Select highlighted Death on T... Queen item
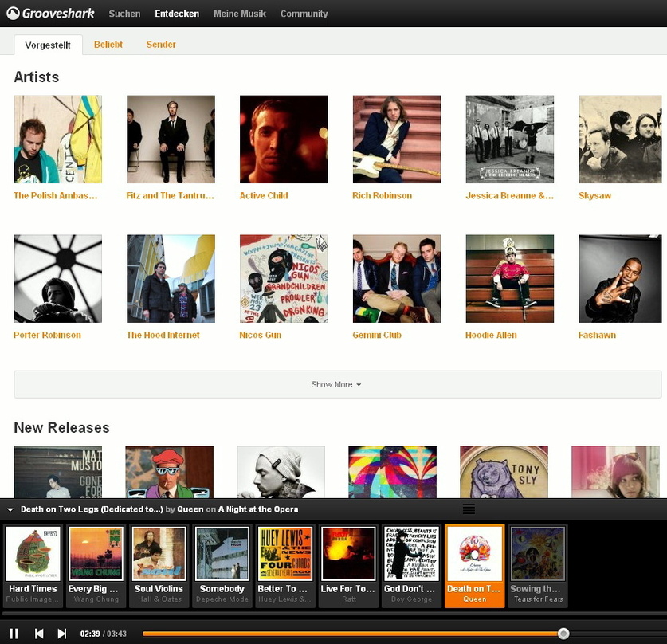The width and height of the screenshot is (667, 644). pyautogui.click(x=475, y=566)
